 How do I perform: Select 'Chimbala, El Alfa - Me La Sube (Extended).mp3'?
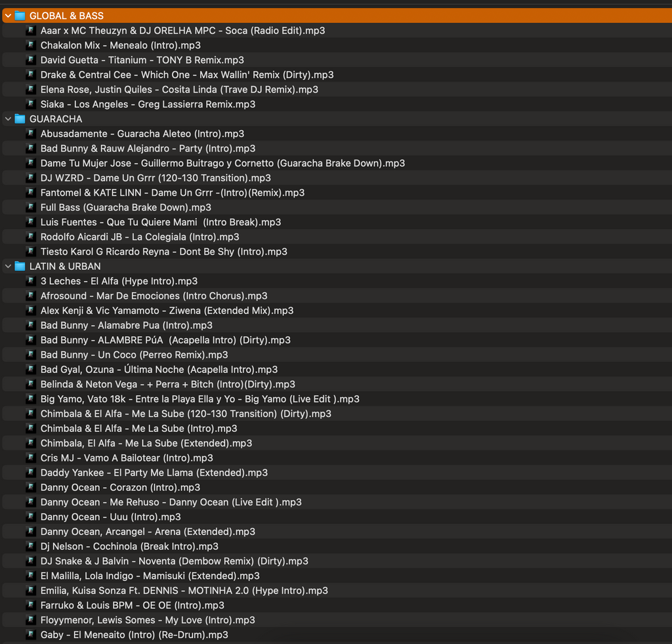[146, 443]
